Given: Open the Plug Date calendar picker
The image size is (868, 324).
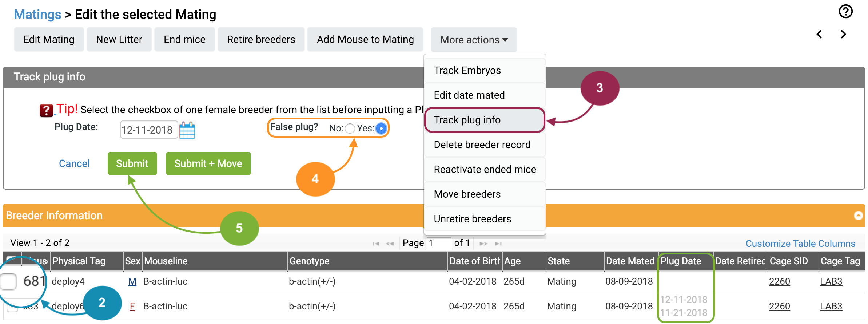Looking at the screenshot, I should click(187, 130).
